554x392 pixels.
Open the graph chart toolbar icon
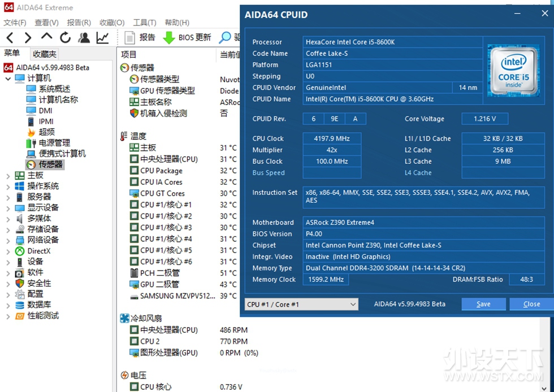pyautogui.click(x=102, y=37)
